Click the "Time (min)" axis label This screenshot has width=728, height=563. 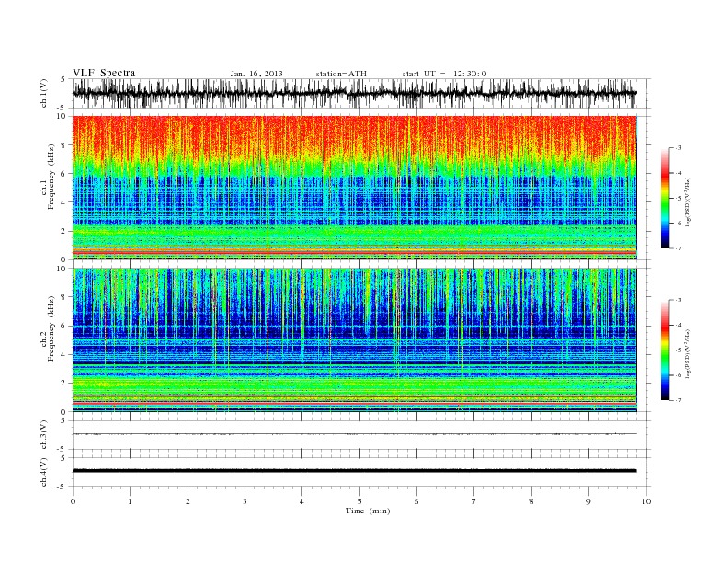(368, 511)
